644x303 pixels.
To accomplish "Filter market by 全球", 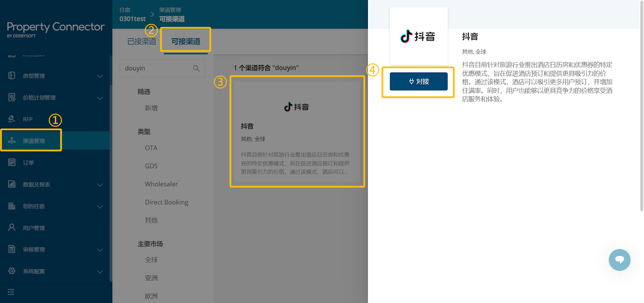I will (151, 260).
